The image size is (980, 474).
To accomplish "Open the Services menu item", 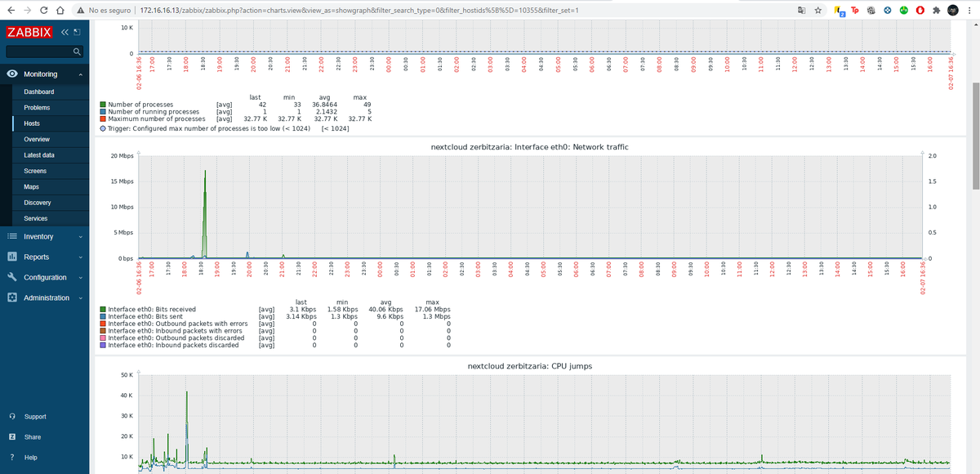I will pyautogui.click(x=36, y=218).
